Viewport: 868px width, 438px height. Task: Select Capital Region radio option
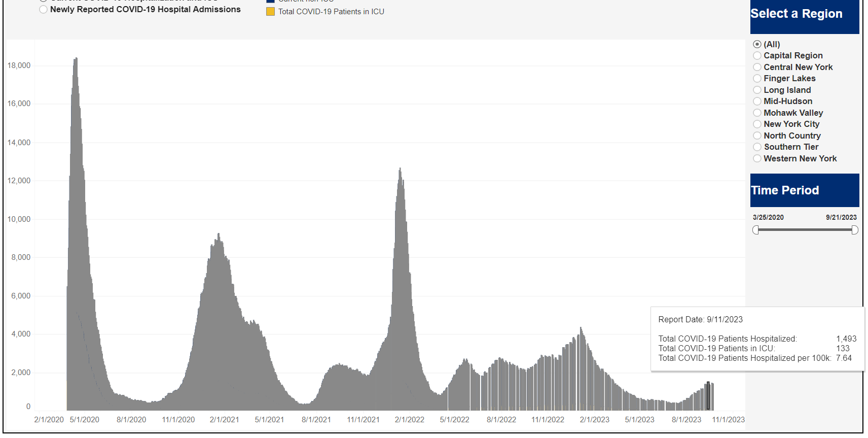point(757,56)
